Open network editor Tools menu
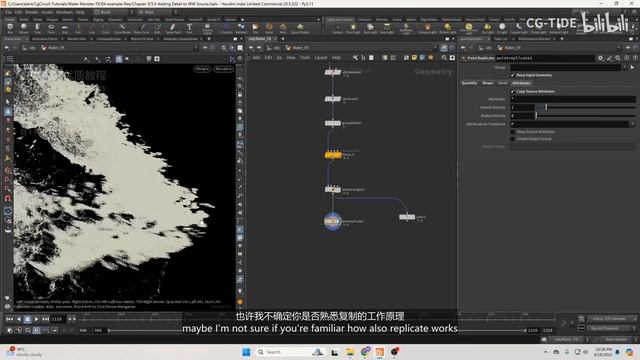 point(305,58)
